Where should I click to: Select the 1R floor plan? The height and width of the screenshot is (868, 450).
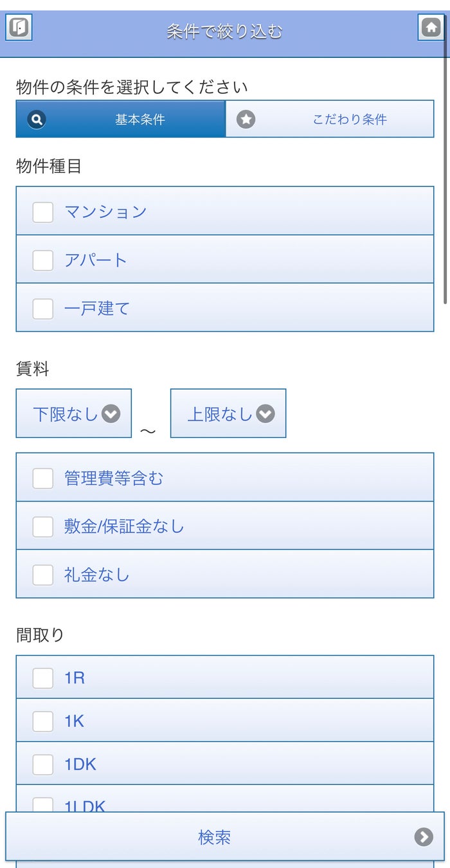43,678
